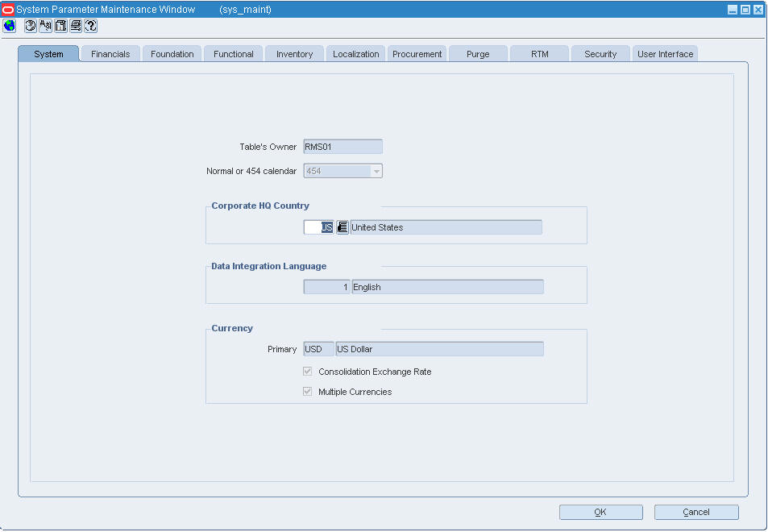The width and height of the screenshot is (768, 532).
Task: Click the door exit toolbar icon
Action: tap(60, 26)
